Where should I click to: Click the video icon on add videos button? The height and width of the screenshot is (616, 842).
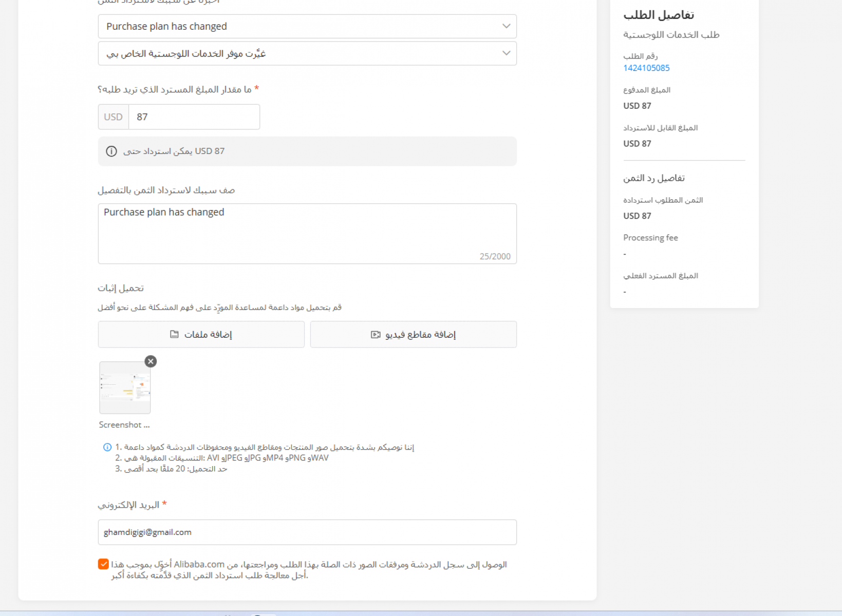[x=376, y=335]
